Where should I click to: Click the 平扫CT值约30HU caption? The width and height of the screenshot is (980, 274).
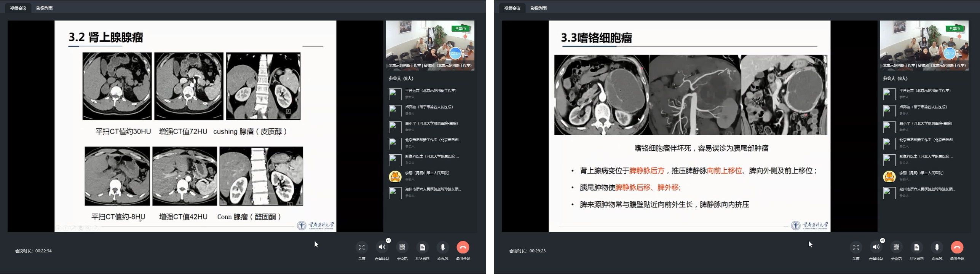click(x=123, y=132)
